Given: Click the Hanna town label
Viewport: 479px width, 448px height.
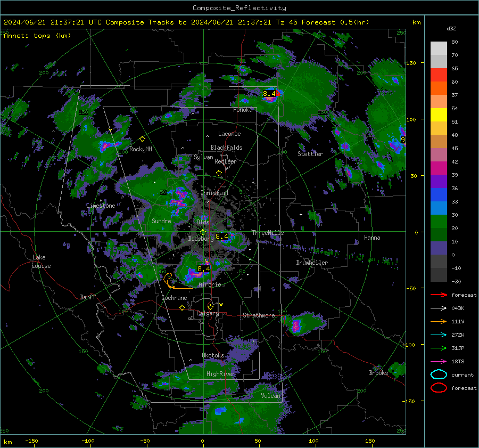Looking at the screenshot, I should click(372, 238).
